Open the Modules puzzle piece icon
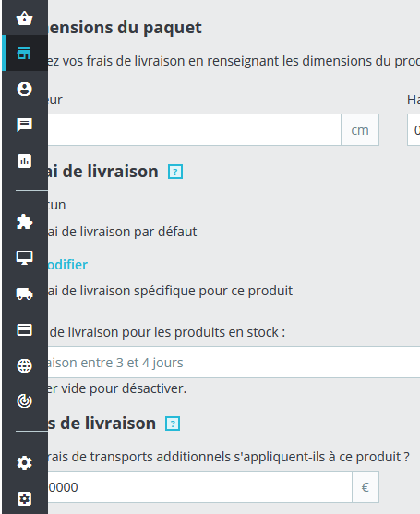Screen dimensions: 420x514 pyautogui.click(x=25, y=222)
